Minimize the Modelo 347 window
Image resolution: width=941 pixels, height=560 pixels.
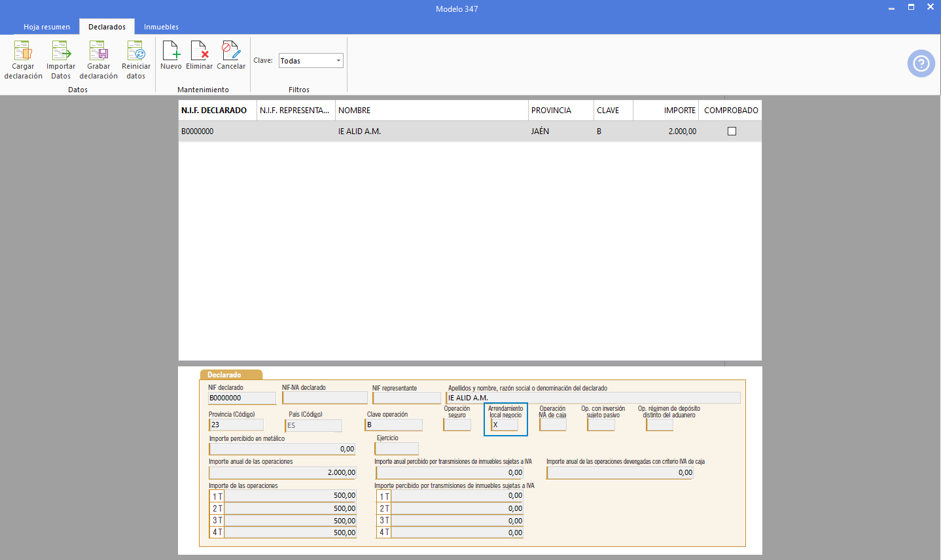(x=891, y=8)
